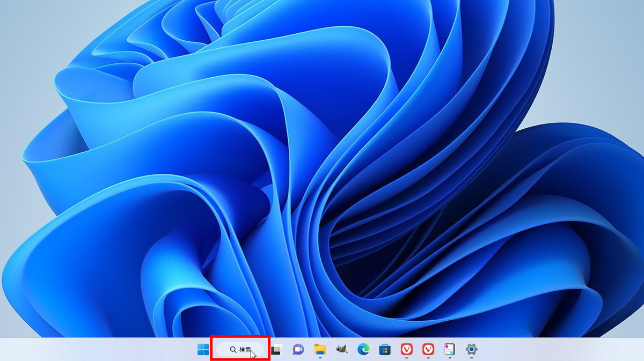Click the far right end of taskbar
Viewport: 644px width, 361px height.
click(639, 350)
